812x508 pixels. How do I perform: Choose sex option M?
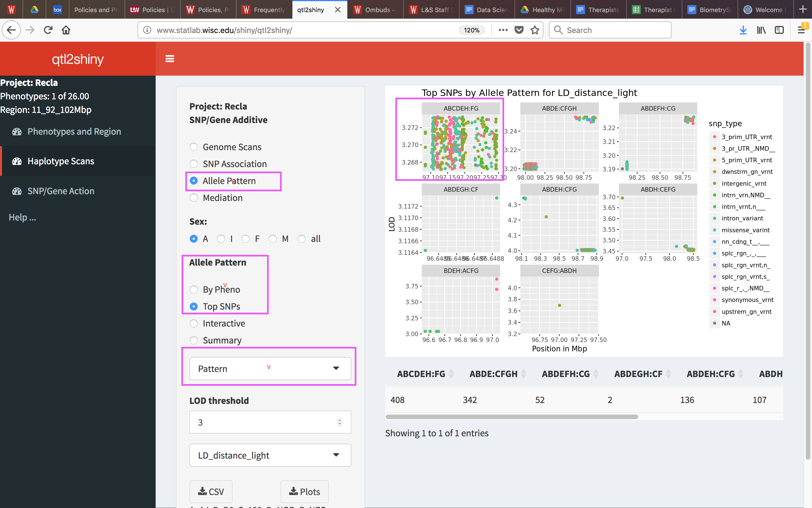coord(272,238)
